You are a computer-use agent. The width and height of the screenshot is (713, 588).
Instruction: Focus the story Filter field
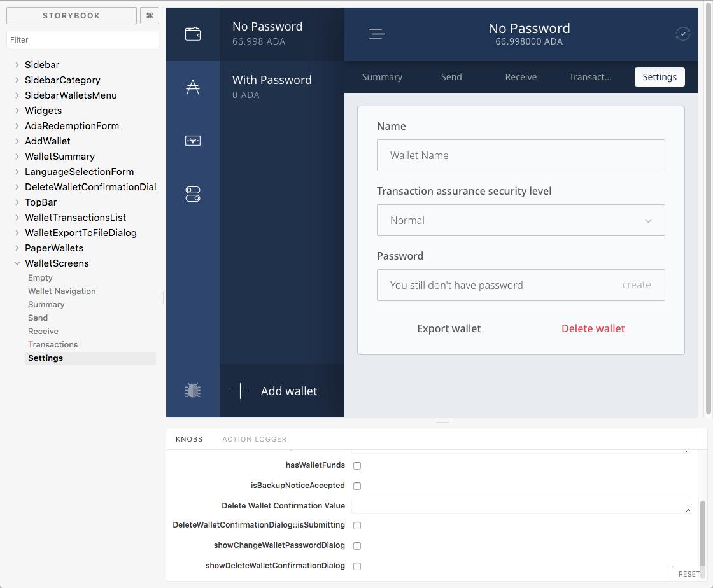(82, 39)
